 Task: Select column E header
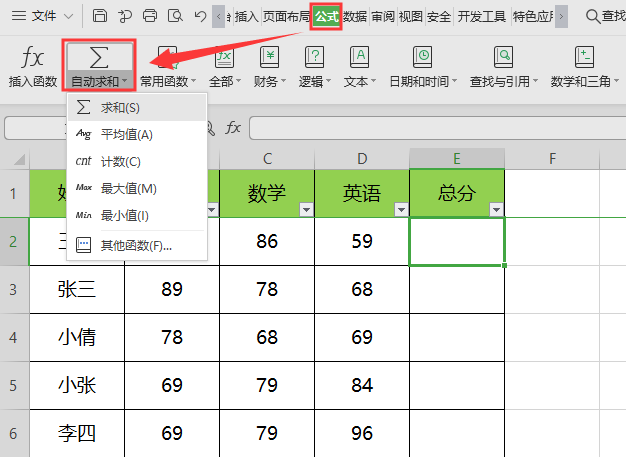tap(457, 159)
